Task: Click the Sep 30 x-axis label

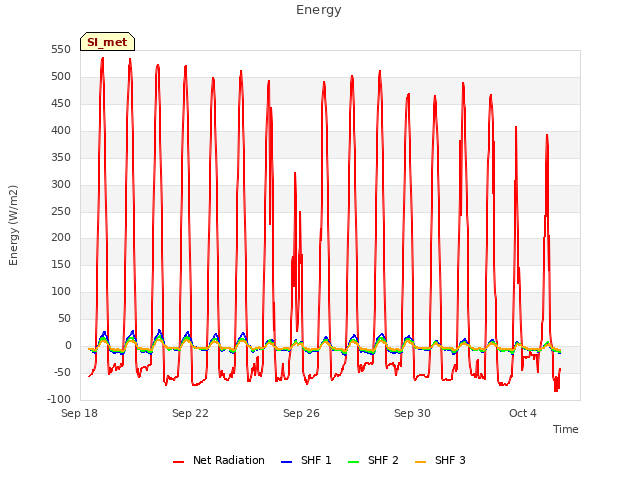Action: [x=412, y=413]
